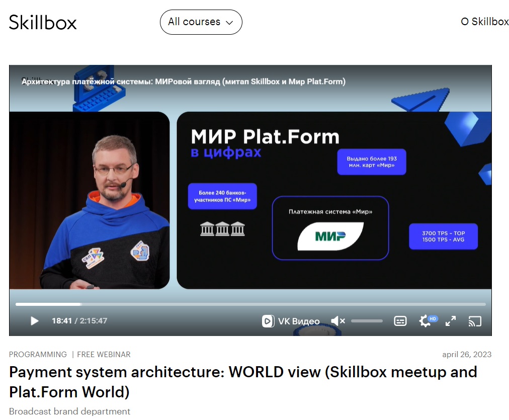
Task: Click the 18:41 / 2:15:47 time display
Action: click(79, 321)
